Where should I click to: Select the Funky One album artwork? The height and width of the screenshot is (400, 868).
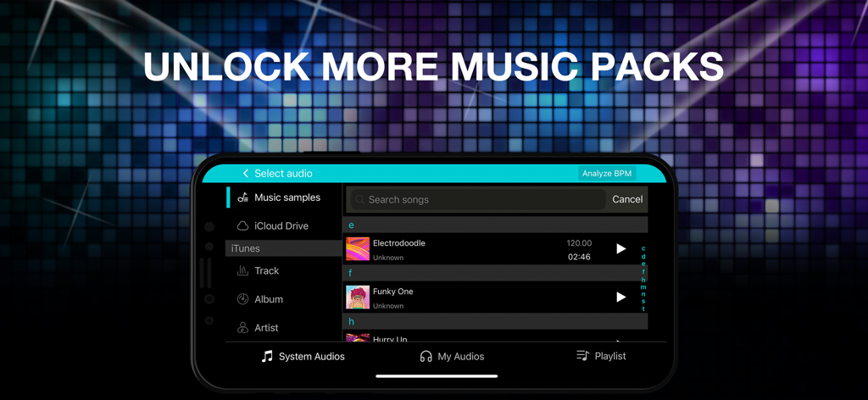(x=358, y=297)
